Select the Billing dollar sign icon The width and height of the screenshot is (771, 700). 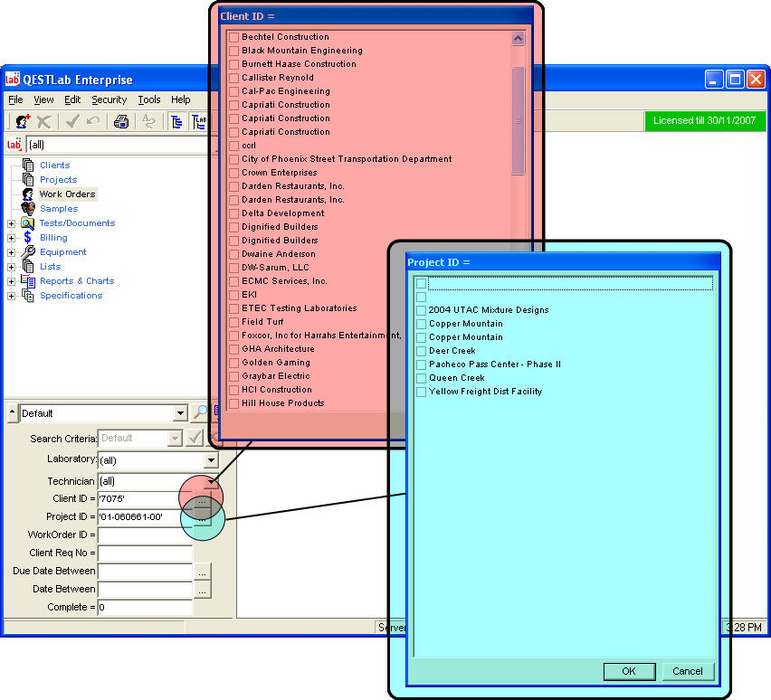[28, 238]
